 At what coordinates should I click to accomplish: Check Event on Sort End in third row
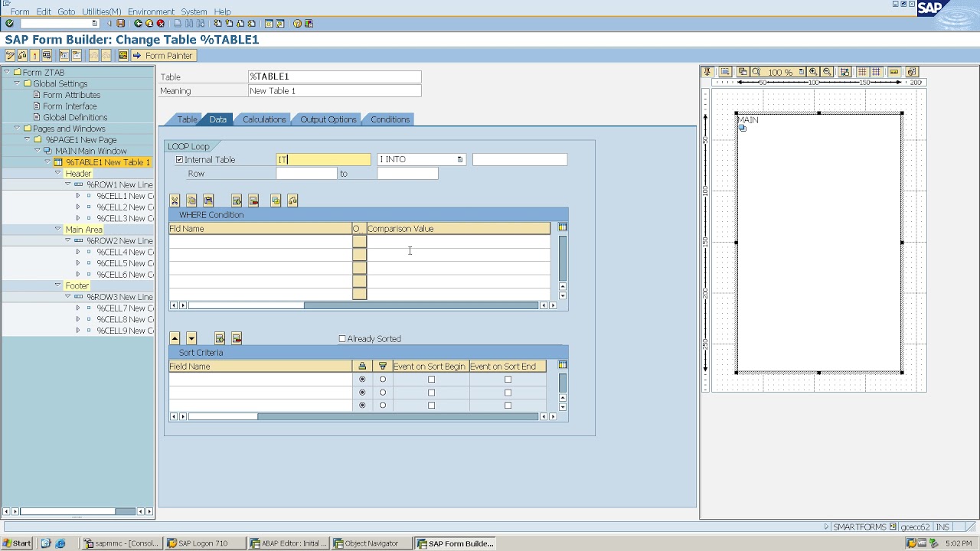click(508, 406)
